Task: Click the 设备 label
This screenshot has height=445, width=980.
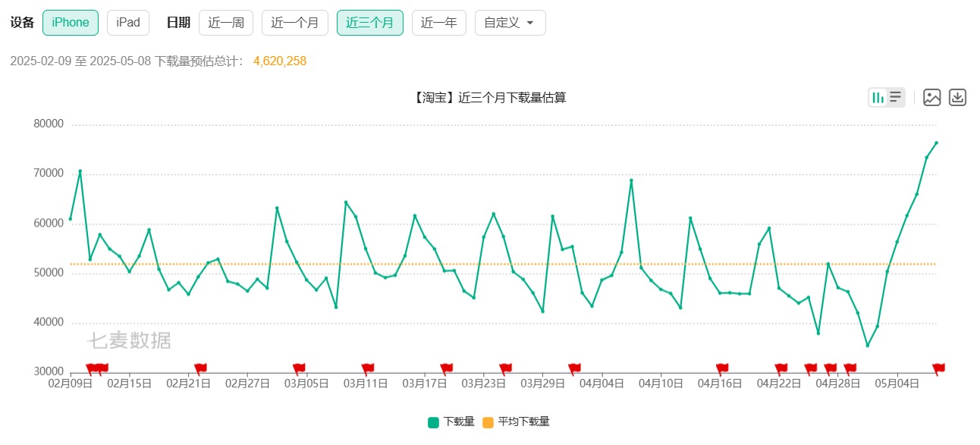Action: pyautogui.click(x=22, y=23)
